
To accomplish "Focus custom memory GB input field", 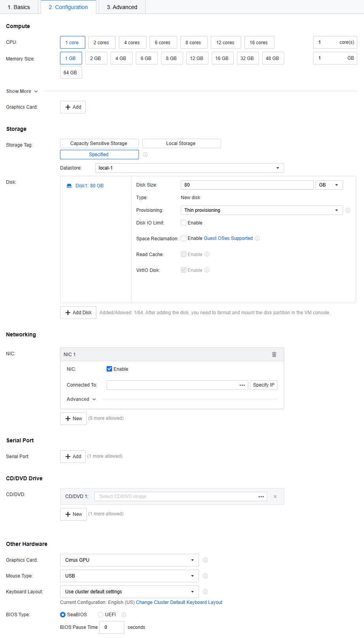I will point(335,58).
